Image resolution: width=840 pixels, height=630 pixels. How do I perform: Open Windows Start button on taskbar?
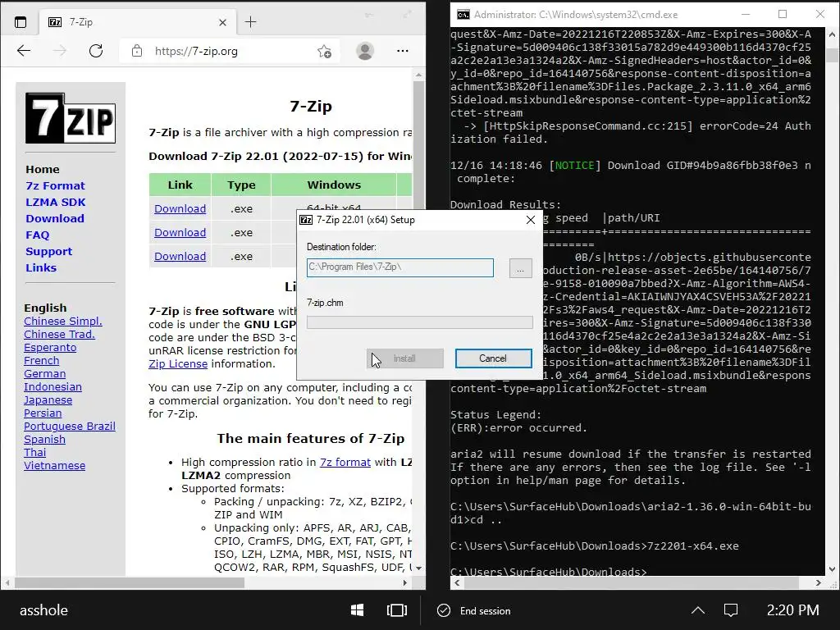click(358, 610)
